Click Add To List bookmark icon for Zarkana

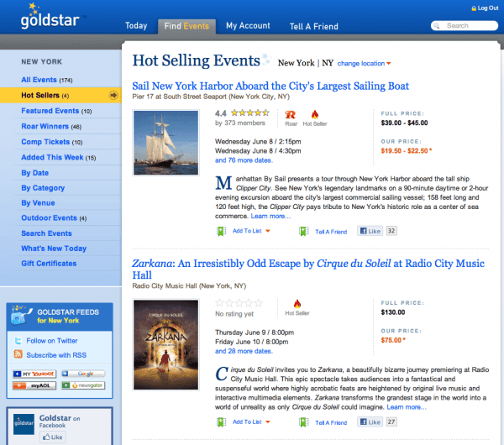(x=221, y=421)
